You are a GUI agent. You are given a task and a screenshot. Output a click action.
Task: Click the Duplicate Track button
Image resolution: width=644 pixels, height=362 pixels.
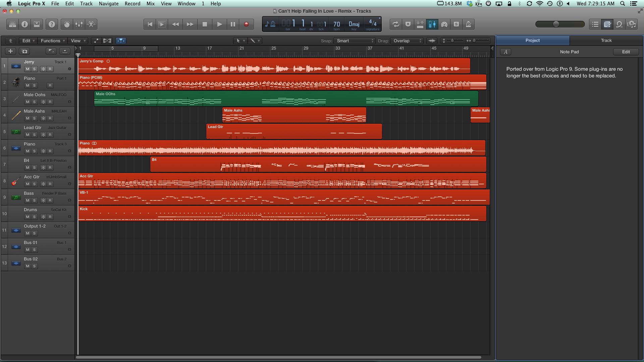pyautogui.click(x=24, y=51)
